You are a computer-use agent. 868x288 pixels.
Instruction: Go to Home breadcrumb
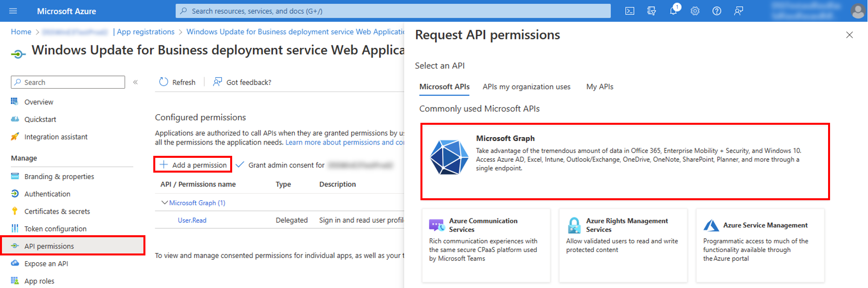[21, 32]
